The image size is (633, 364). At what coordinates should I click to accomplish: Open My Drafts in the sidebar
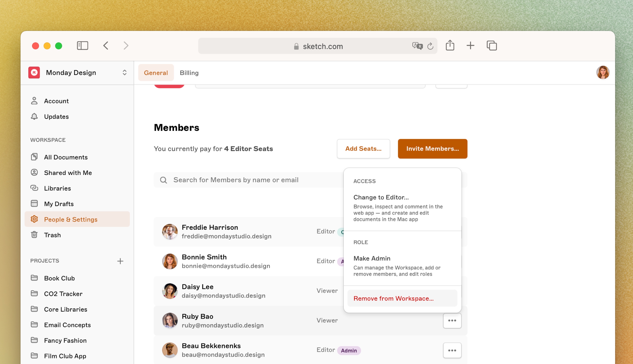click(77, 203)
